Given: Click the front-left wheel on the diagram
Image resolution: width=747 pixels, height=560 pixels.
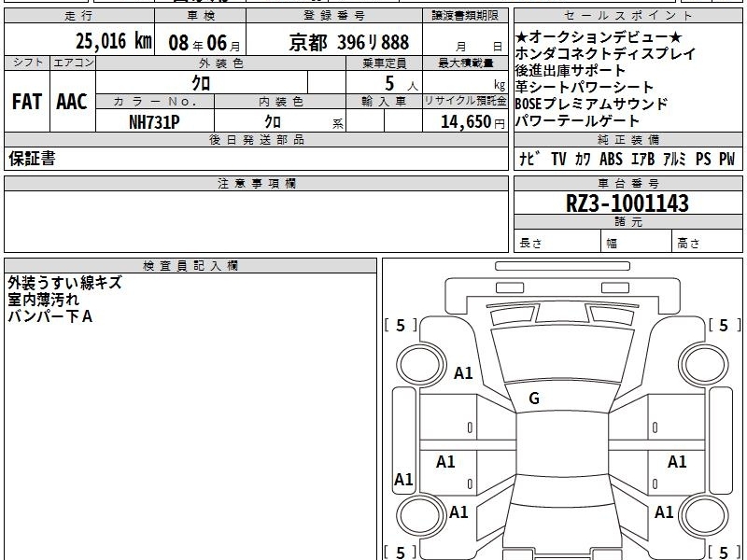Looking at the screenshot, I should [421, 365].
